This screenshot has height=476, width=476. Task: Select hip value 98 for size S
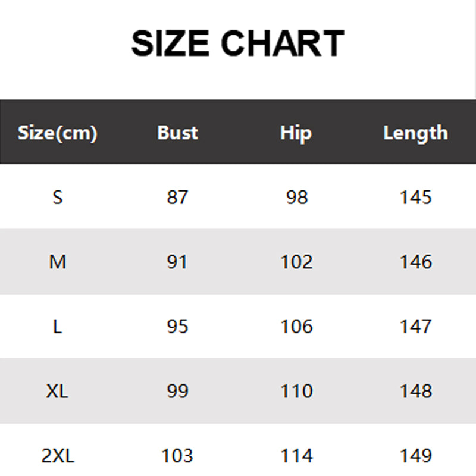click(296, 197)
